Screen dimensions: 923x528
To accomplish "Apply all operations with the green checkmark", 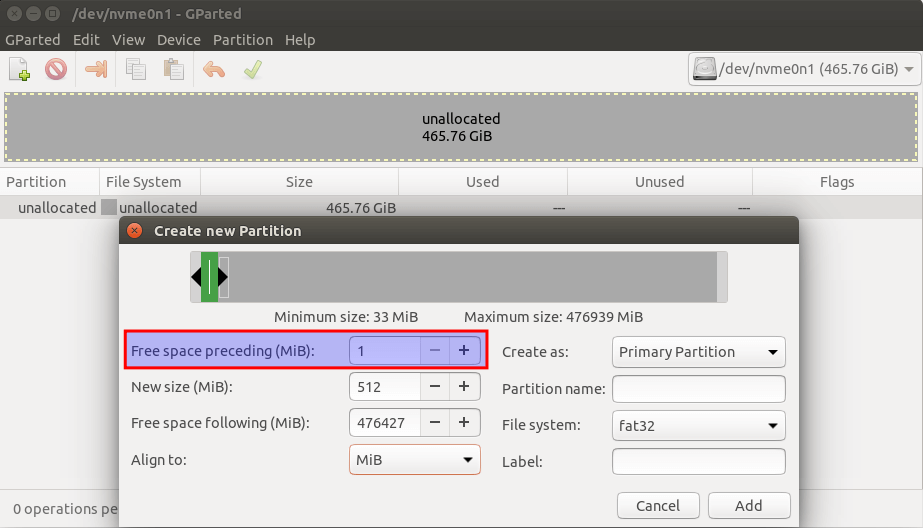I will (253, 70).
